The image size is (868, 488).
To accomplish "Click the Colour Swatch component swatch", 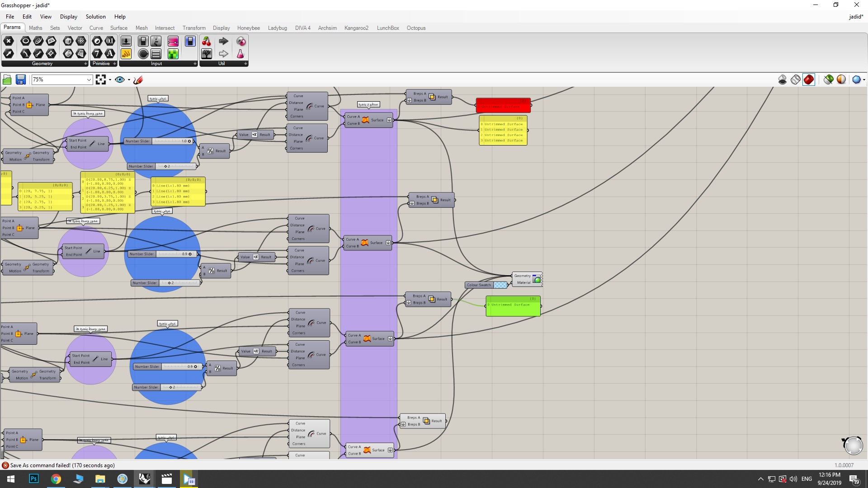I will [500, 285].
